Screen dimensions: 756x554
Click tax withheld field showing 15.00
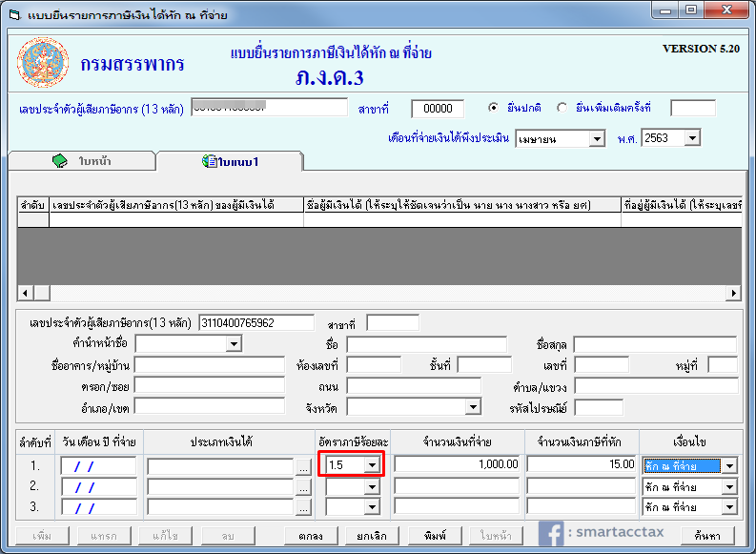pyautogui.click(x=581, y=464)
